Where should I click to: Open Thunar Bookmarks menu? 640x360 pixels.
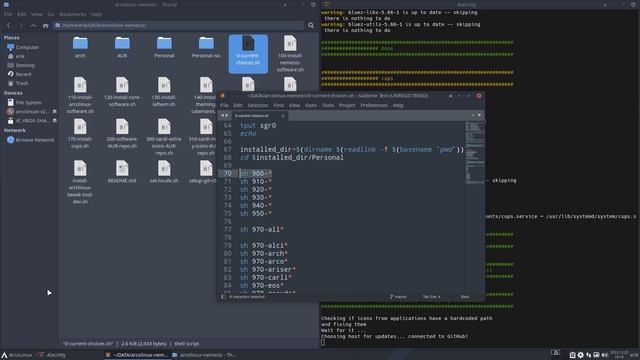[x=73, y=14]
